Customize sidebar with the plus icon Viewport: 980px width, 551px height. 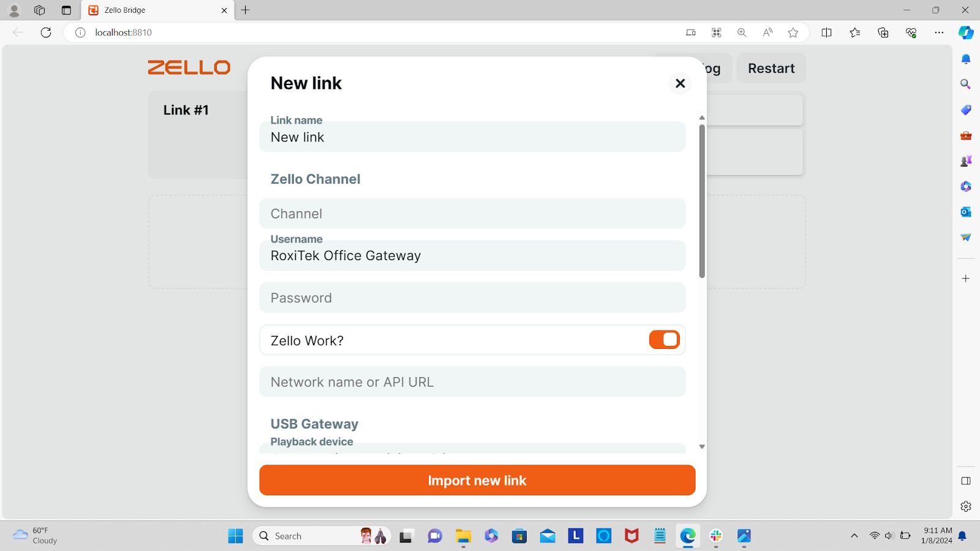(x=966, y=279)
